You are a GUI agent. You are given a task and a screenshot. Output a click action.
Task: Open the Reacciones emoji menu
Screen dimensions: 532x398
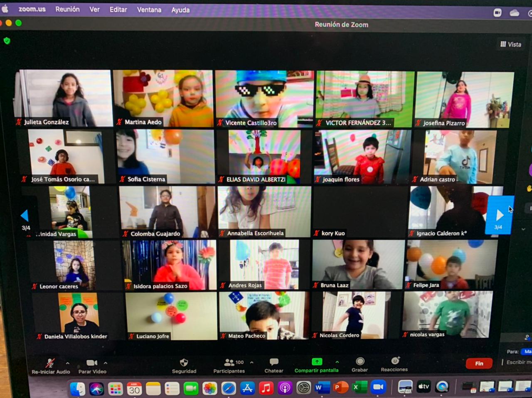(x=395, y=361)
